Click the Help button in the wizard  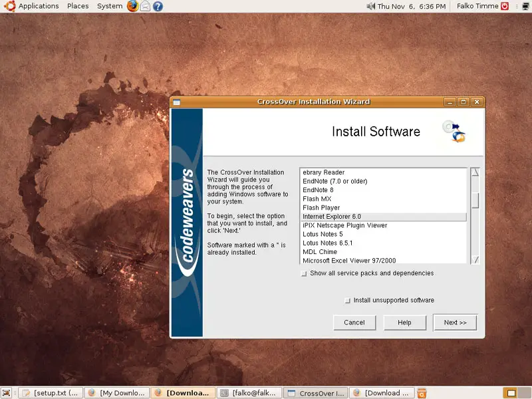[404, 323]
